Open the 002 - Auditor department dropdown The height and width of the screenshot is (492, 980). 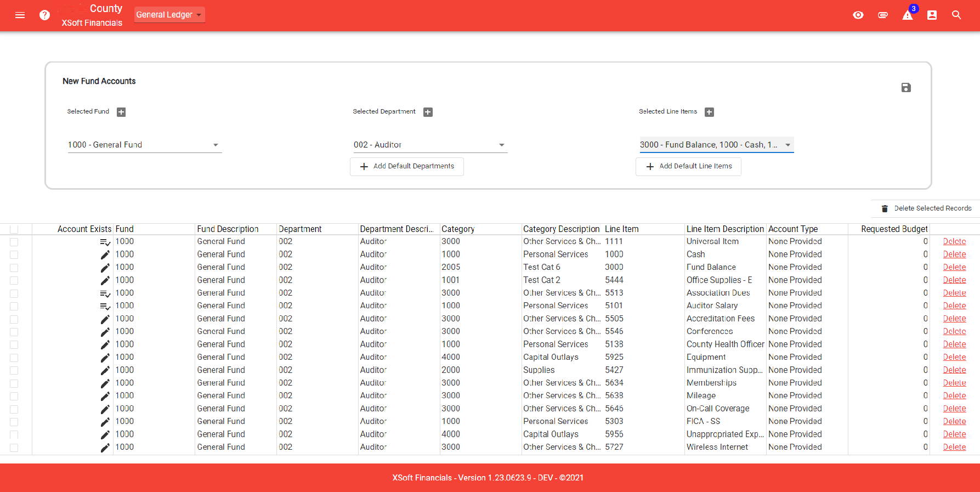[429, 145]
